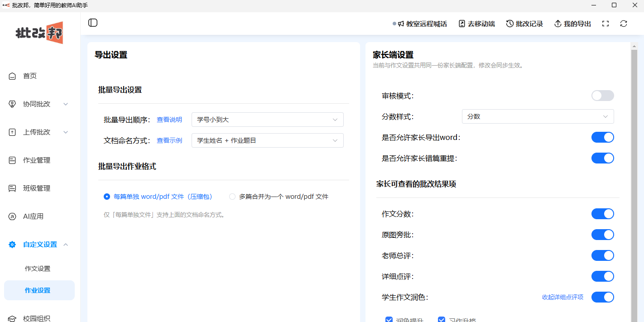The image size is (644, 322).
Task: Open 批改记录 in the top bar
Action: 524,24
